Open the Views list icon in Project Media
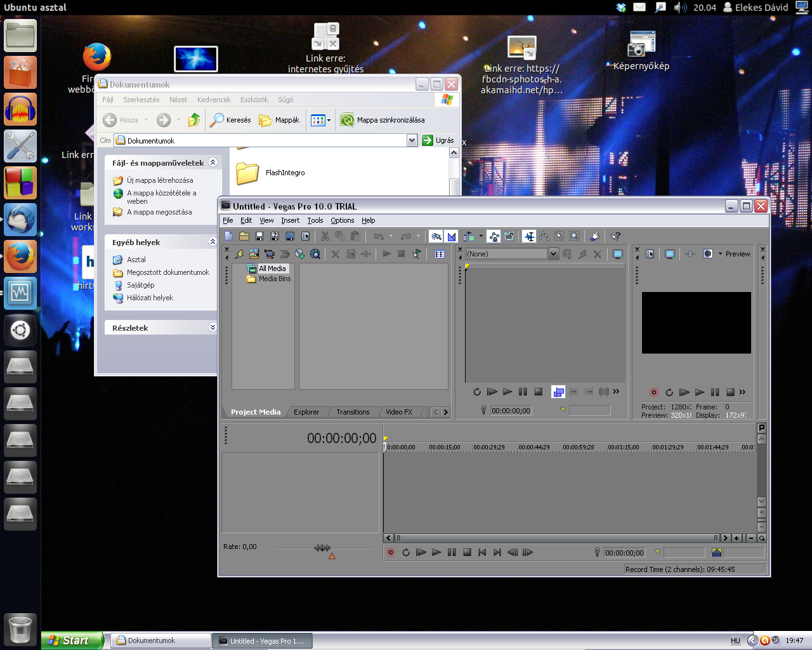Viewport: 812px width, 650px height. (x=440, y=254)
